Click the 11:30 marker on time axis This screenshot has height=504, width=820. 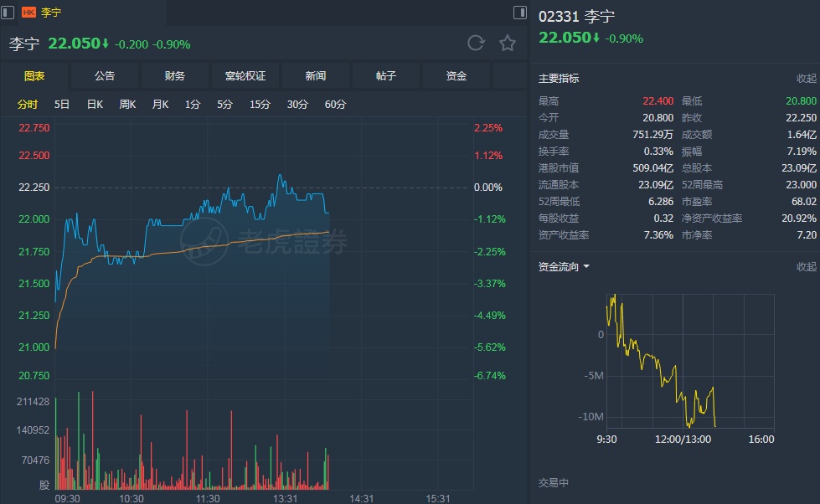pyautogui.click(x=208, y=498)
